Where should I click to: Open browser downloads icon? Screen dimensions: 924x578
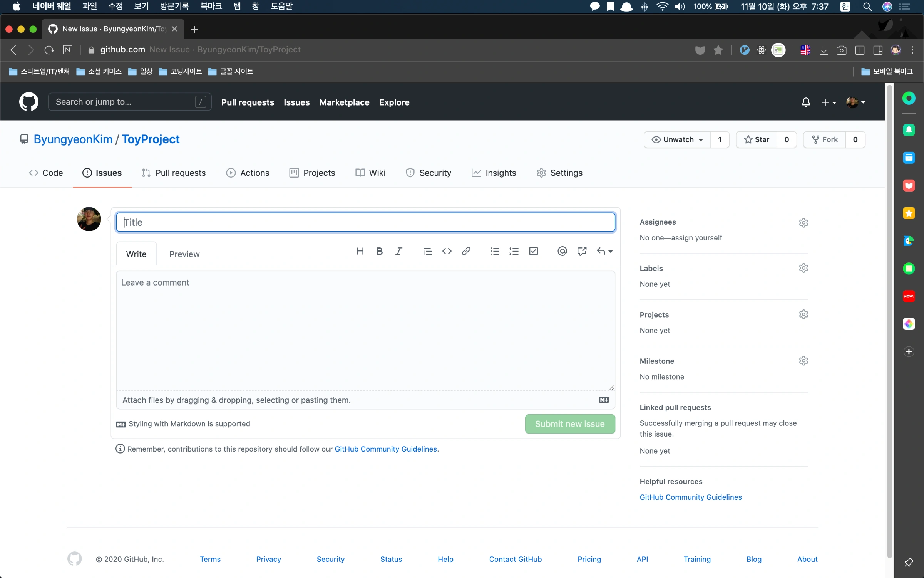(x=824, y=50)
